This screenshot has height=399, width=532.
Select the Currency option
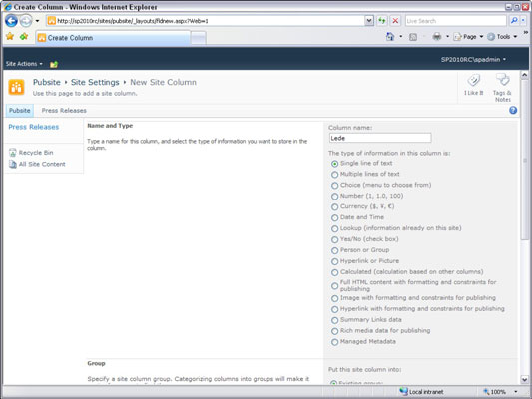335,206
